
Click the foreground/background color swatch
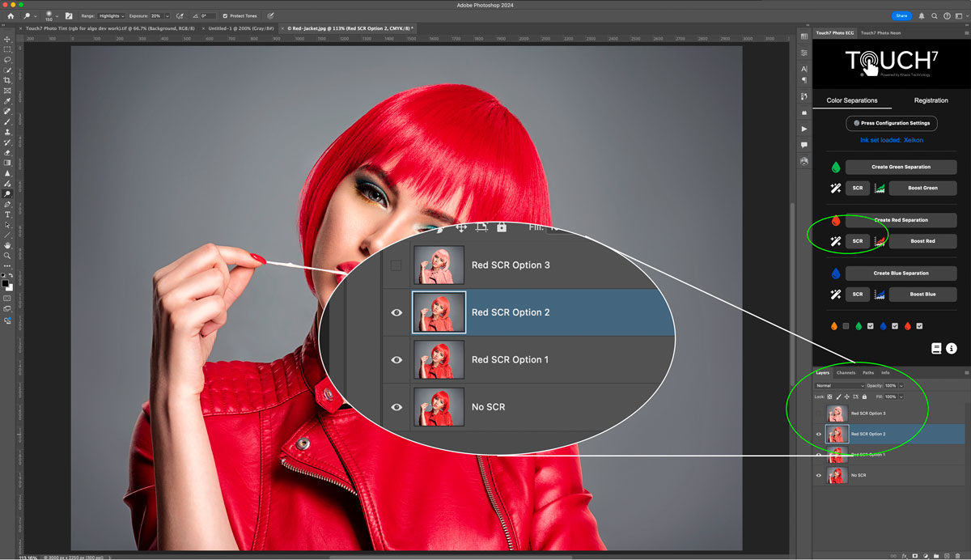point(8,286)
